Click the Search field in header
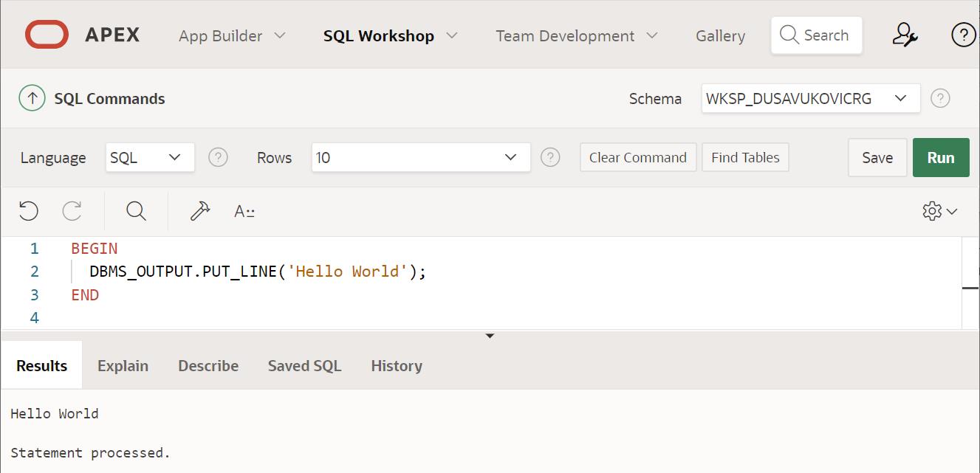This screenshot has width=980, height=473. point(817,35)
